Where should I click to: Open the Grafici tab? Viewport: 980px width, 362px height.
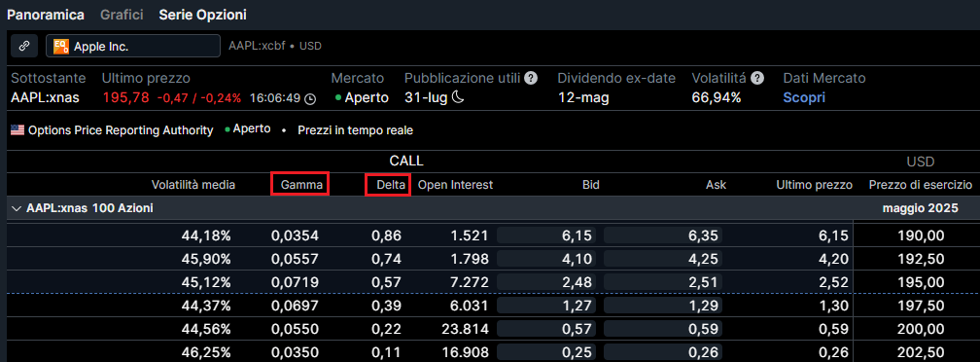coord(122,15)
